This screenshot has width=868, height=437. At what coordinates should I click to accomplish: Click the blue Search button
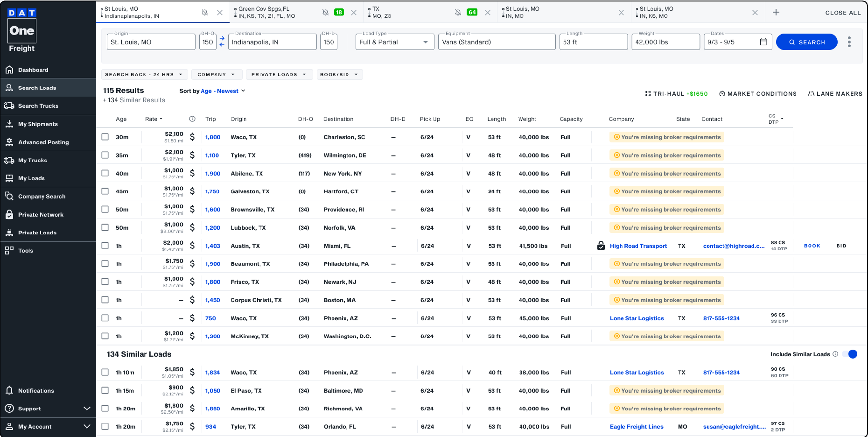click(x=806, y=42)
